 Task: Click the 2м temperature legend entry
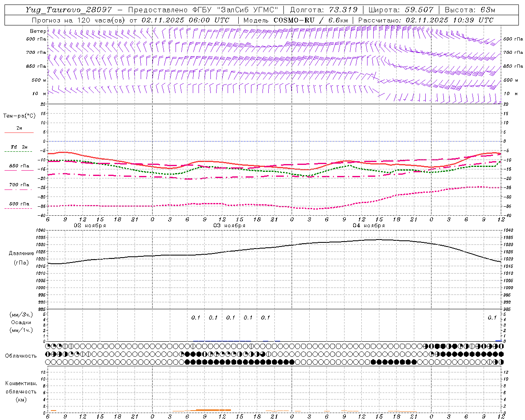[19, 128]
